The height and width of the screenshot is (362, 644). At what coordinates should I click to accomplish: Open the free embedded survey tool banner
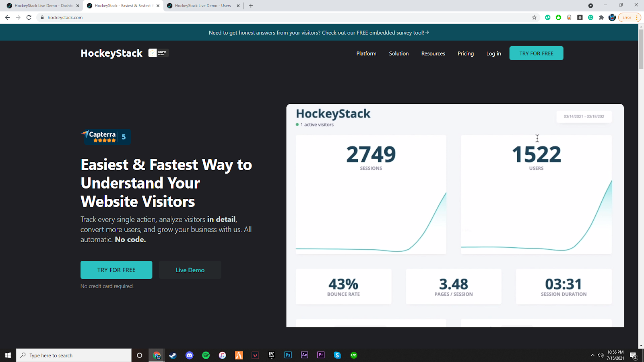[x=319, y=33]
